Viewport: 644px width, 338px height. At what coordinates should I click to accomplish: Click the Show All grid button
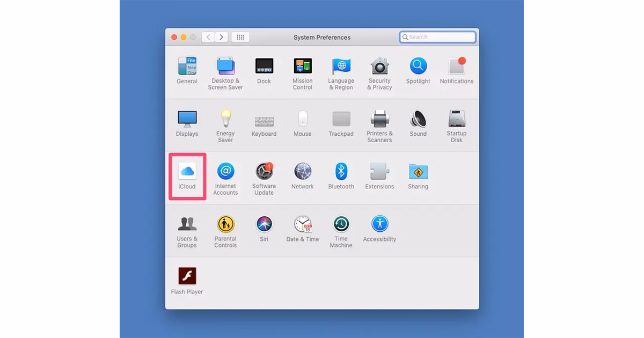click(240, 37)
